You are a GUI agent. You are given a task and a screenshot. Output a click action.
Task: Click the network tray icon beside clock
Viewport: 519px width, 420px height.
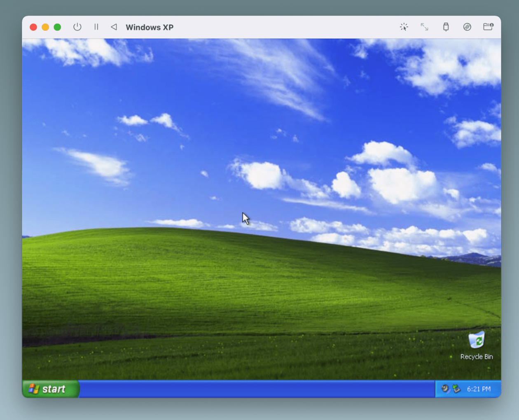(x=456, y=388)
